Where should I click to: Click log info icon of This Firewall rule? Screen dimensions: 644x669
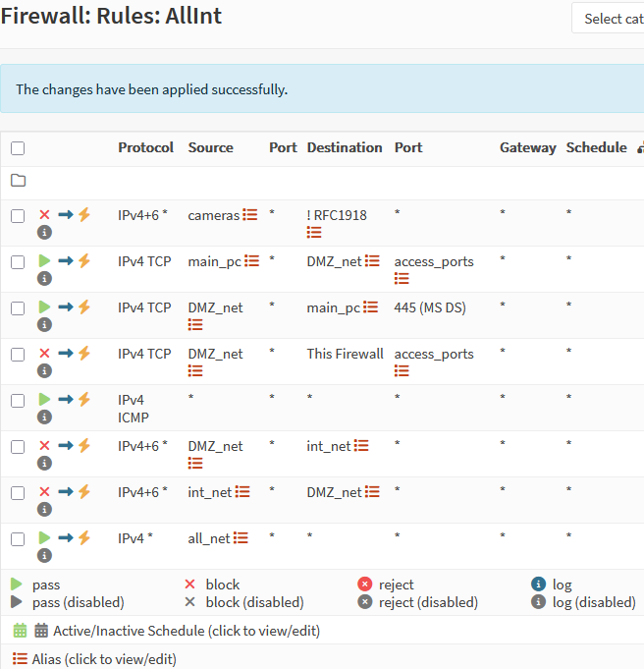click(44, 370)
